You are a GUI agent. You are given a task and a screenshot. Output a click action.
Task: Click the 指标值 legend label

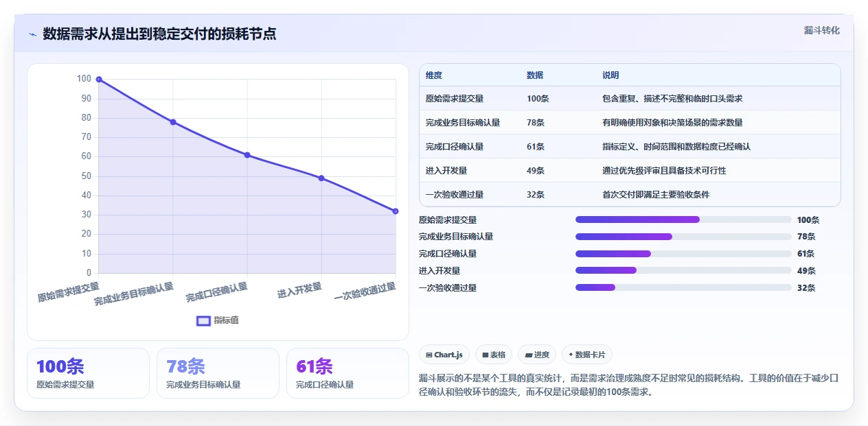coord(226,320)
